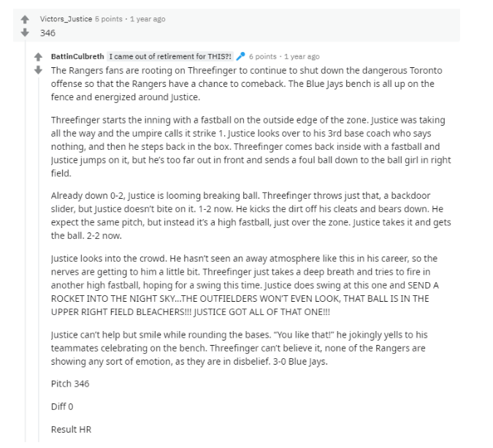Screen dimensions: 493x448
Task: Click the '6 points' score label
Action: (x=263, y=56)
